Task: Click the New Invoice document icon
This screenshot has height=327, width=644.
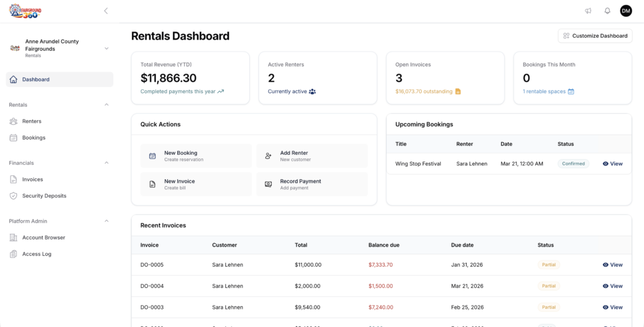Action: click(x=152, y=184)
